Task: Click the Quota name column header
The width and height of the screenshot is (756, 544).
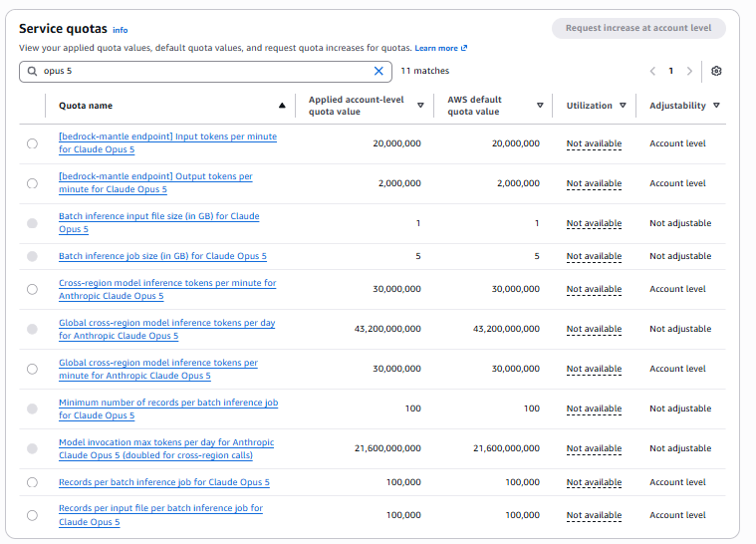Action: point(86,106)
